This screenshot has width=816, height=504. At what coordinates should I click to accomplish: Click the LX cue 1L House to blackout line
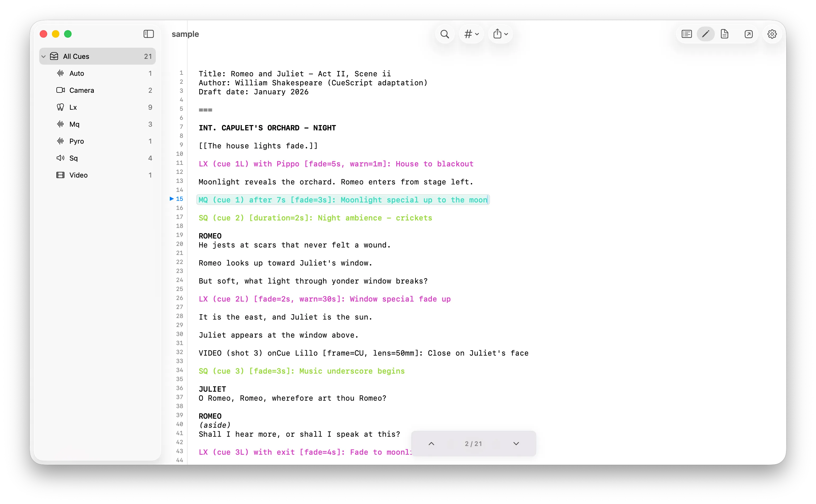pyautogui.click(x=336, y=164)
